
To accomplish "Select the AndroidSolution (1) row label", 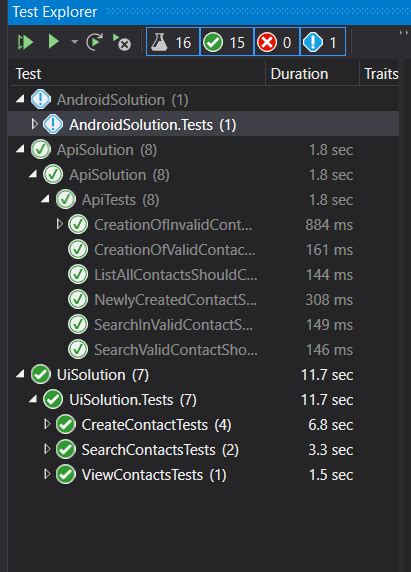I will tap(123, 100).
